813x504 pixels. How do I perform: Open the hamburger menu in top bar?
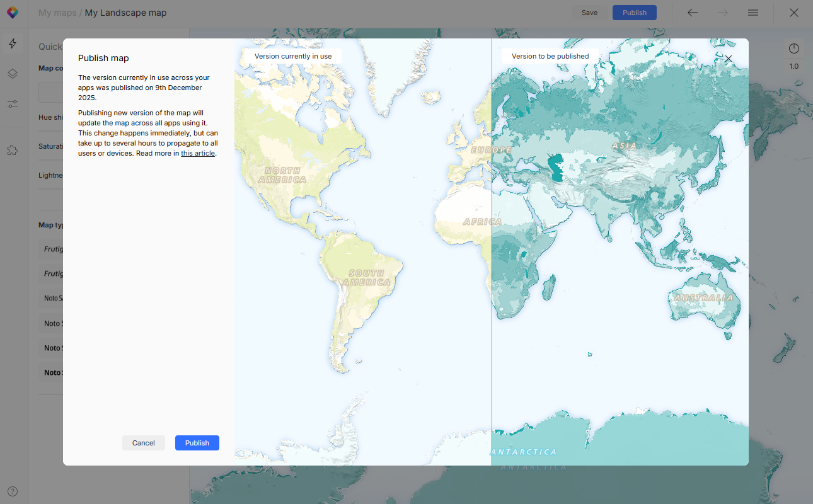click(753, 13)
